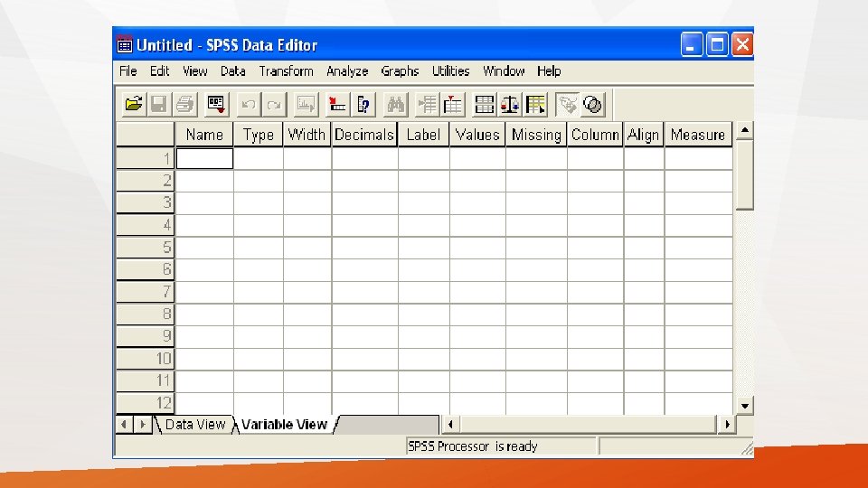Click the Align column header

click(643, 135)
